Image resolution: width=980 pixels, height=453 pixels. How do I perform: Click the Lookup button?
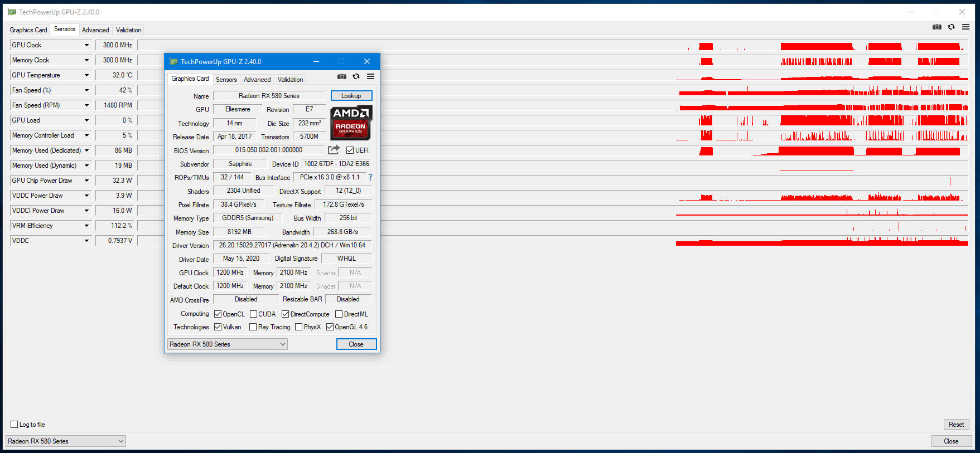click(351, 96)
